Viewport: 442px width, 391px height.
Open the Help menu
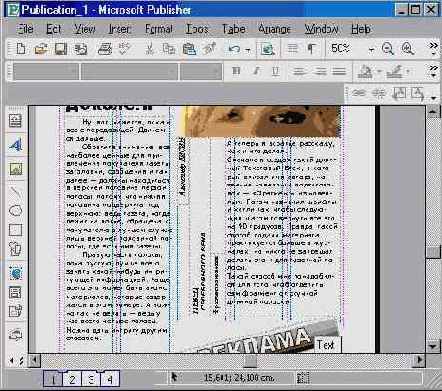click(361, 29)
